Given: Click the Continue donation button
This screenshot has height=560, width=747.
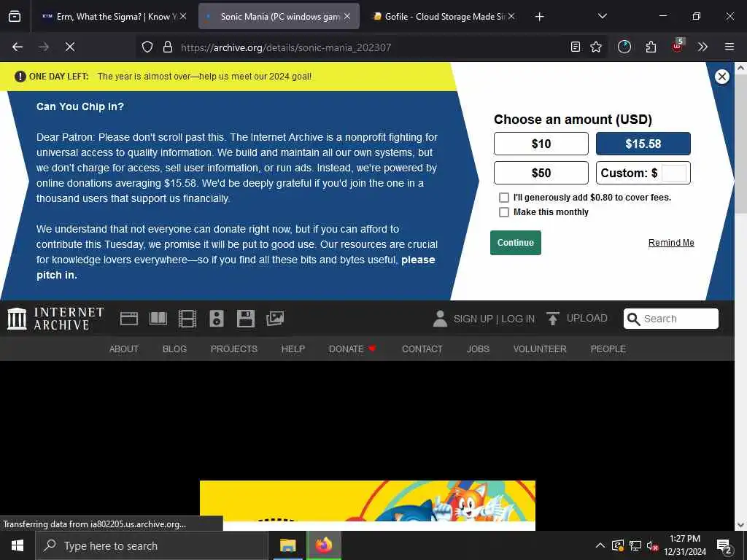Looking at the screenshot, I should pyautogui.click(x=516, y=243).
